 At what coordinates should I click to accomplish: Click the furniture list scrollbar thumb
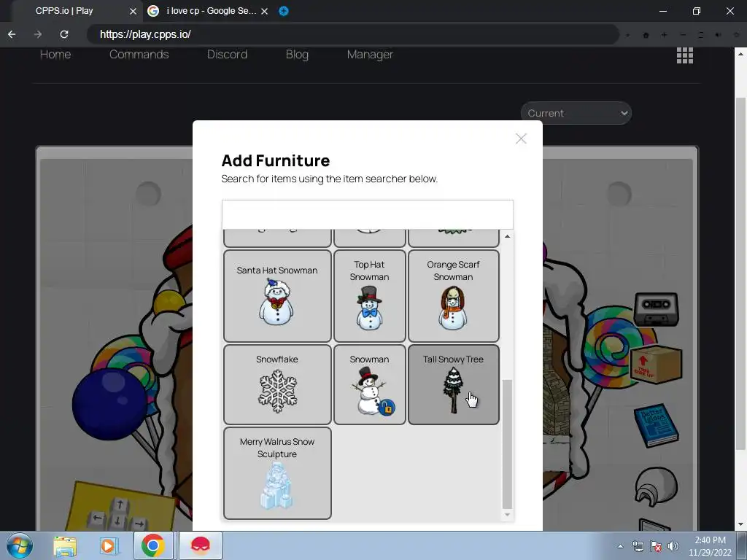(x=508, y=444)
